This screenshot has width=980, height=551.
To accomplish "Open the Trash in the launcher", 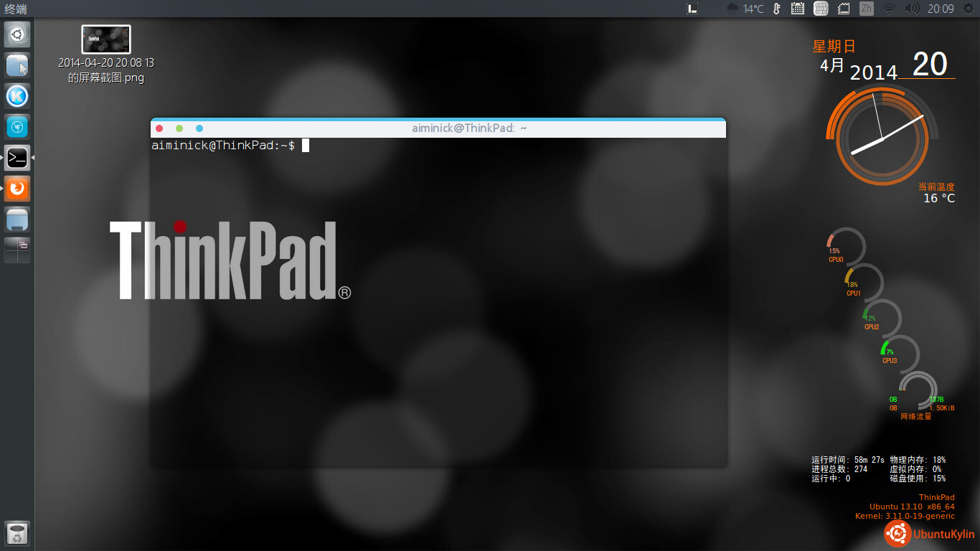I will (x=17, y=534).
